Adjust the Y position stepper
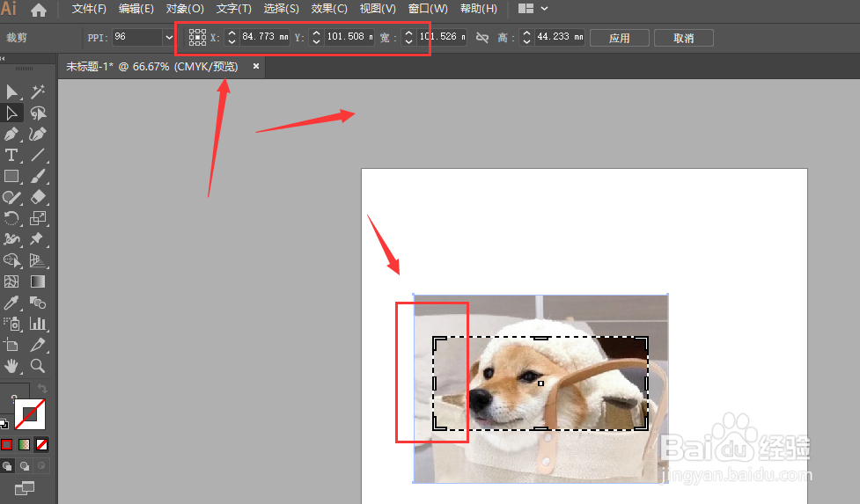The width and height of the screenshot is (860, 504). tap(316, 37)
